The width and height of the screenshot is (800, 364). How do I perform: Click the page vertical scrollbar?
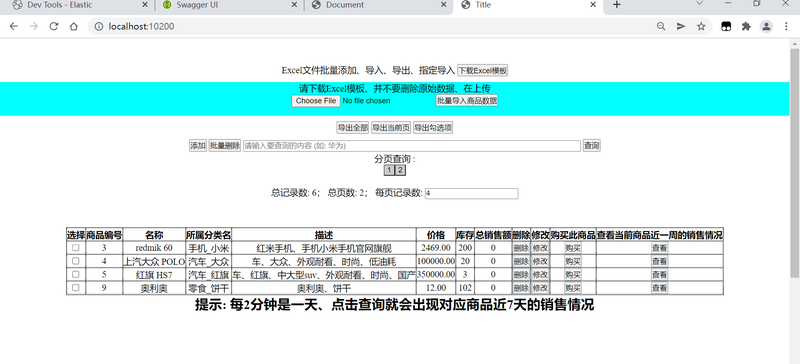click(x=795, y=163)
